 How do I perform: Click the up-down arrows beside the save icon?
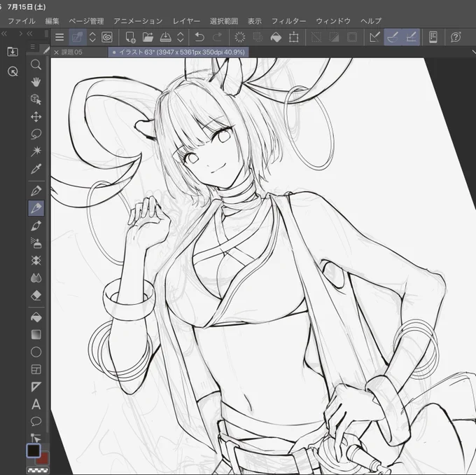click(x=181, y=37)
